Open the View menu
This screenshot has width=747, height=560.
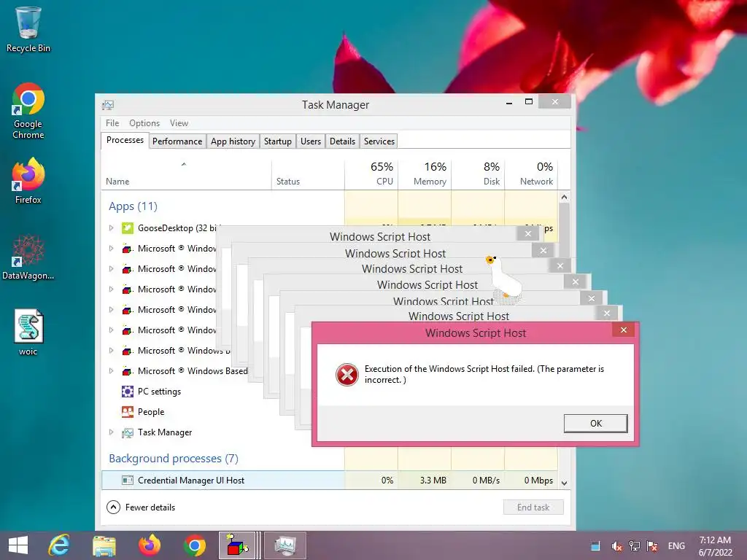coord(179,122)
